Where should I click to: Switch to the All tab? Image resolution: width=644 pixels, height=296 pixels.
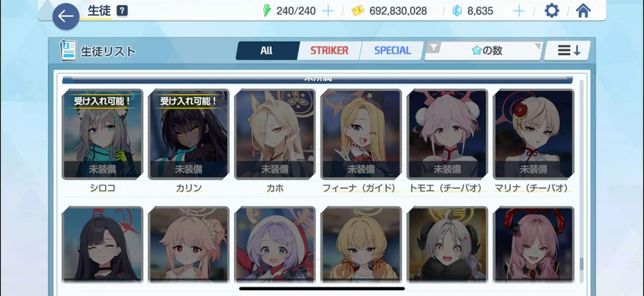click(267, 51)
